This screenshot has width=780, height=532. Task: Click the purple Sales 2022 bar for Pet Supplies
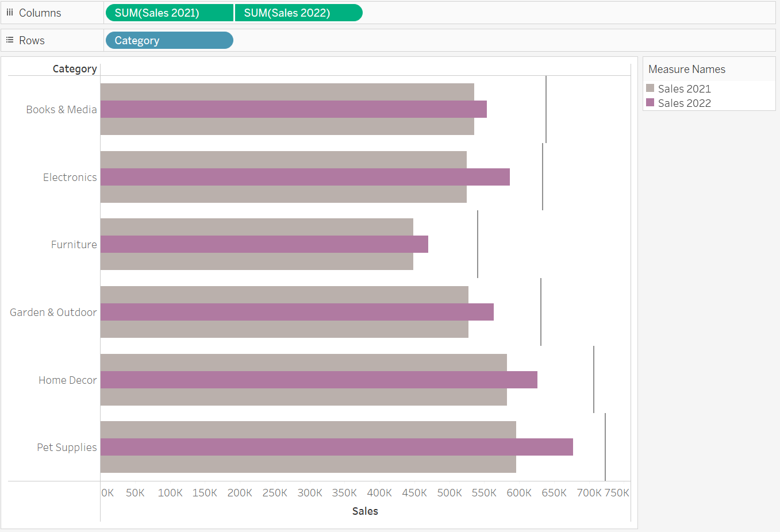pos(337,447)
